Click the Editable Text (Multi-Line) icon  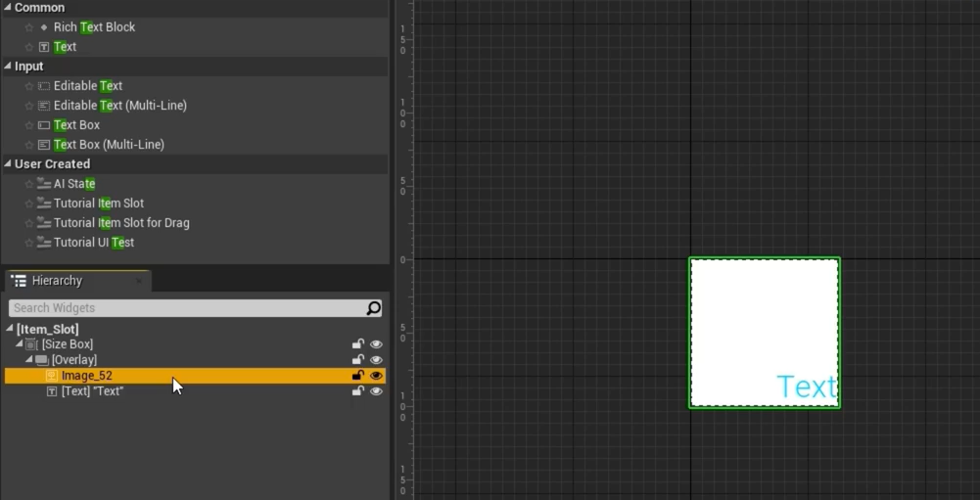click(44, 106)
